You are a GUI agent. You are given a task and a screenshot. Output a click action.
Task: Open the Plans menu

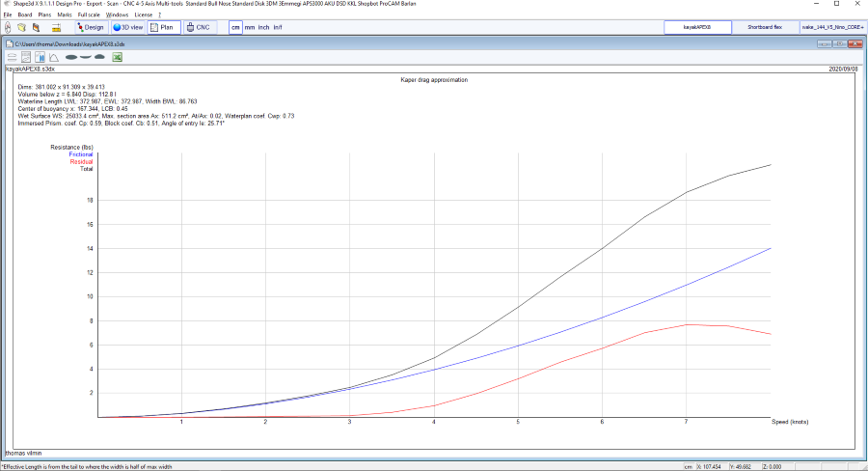coord(44,15)
